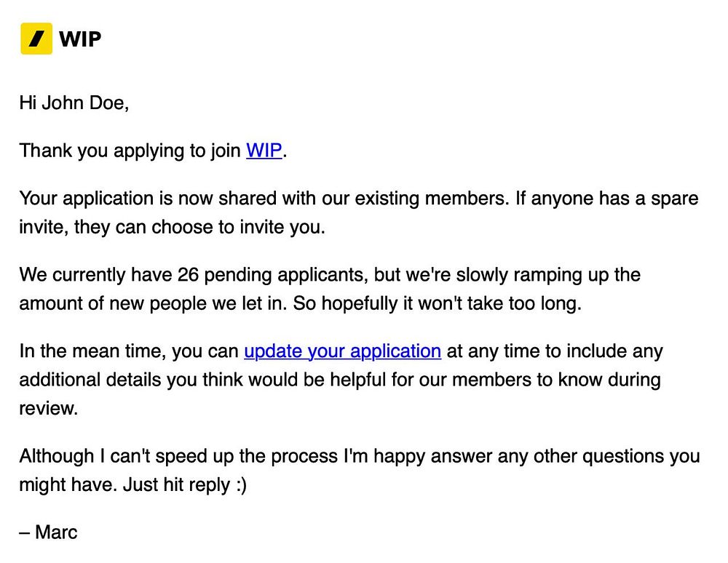Open the blue WIP hyperlink
Image resolution: width=728 pixels, height=563 pixels.
[264, 151]
